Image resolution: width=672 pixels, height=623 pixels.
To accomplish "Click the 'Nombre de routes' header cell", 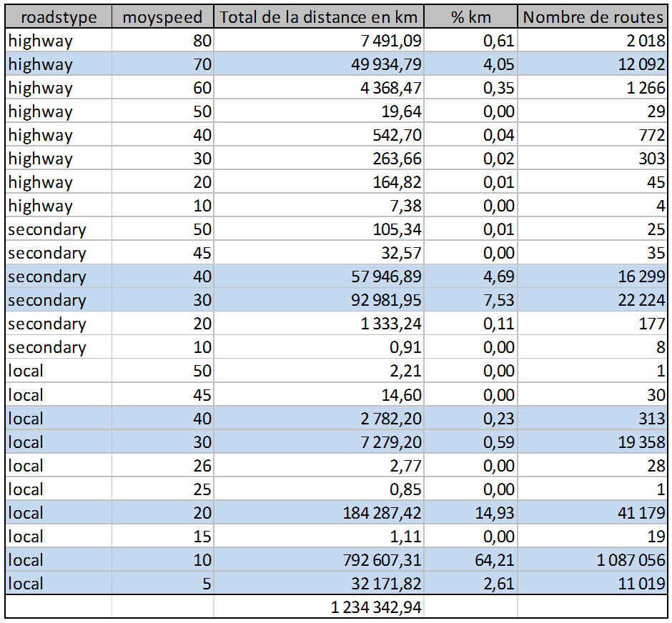I will tap(593, 17).
